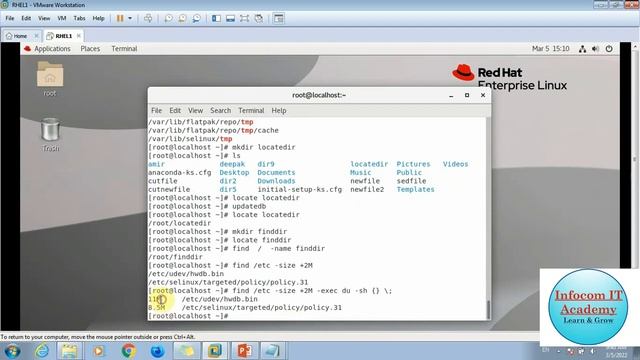640x360 pixels.
Task: Revert the VM to its last snapshot
Action: [x=182, y=18]
